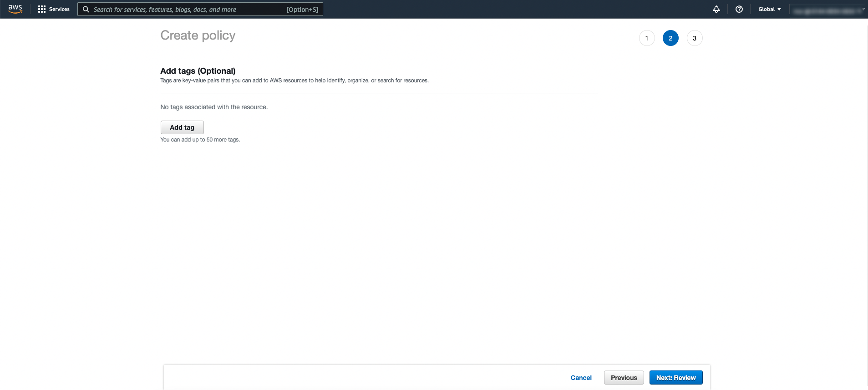
Task: Go back with the Previous button
Action: pyautogui.click(x=624, y=378)
